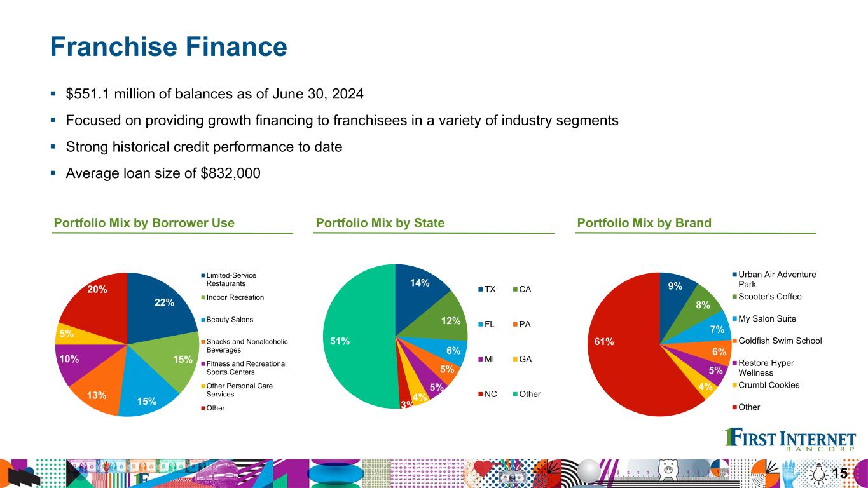
Task: Click the GA label in State legend
Action: click(x=526, y=359)
